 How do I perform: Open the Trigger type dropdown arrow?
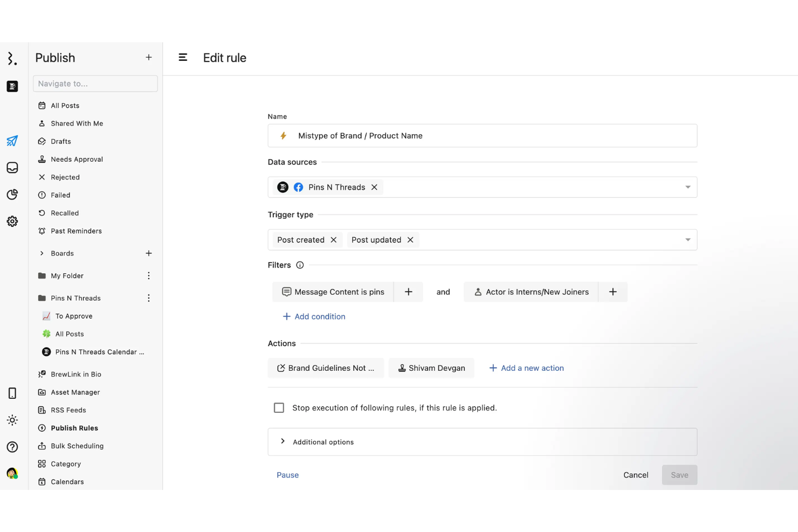687,240
